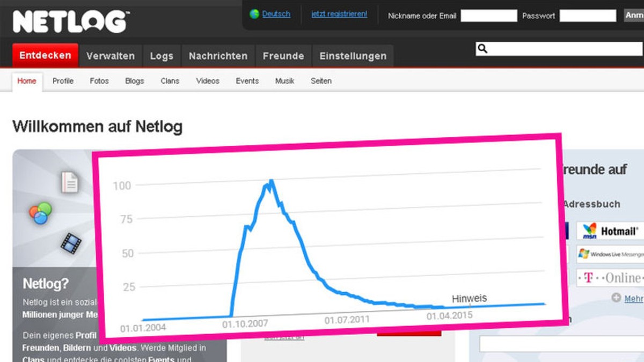The width and height of the screenshot is (644, 362).
Task: Click the MSN Hotmail logo
Action: pos(610,231)
